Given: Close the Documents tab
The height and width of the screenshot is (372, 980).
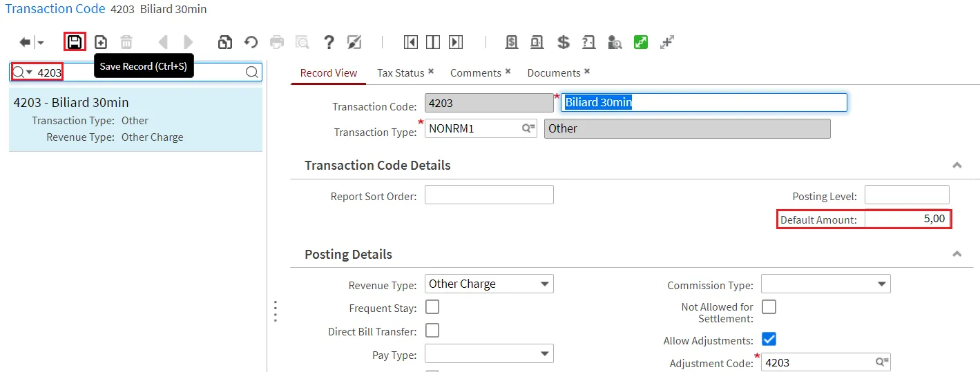Looking at the screenshot, I should pyautogui.click(x=587, y=71).
